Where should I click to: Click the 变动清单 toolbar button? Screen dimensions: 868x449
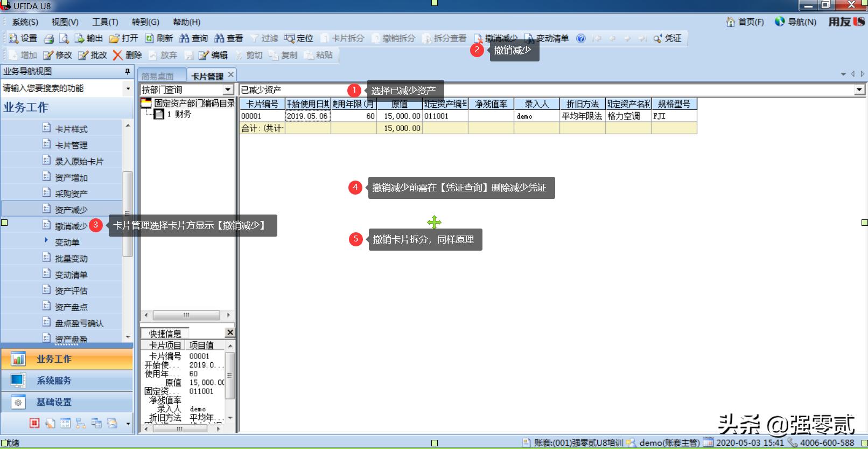pyautogui.click(x=547, y=38)
